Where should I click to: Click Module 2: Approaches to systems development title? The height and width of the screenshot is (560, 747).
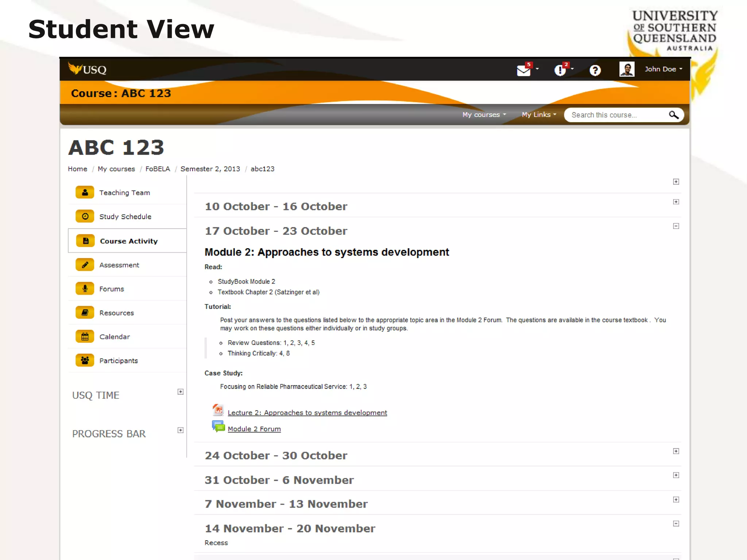327,252
